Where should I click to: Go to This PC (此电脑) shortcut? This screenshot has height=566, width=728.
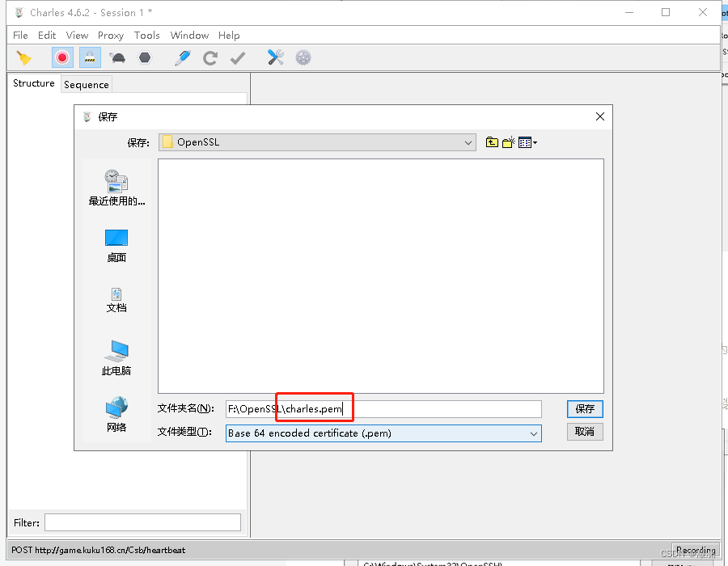pos(116,357)
